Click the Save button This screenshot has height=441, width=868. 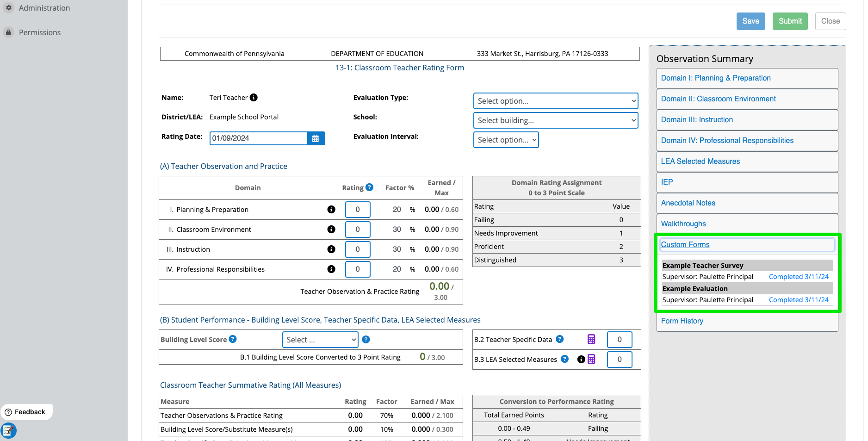750,21
